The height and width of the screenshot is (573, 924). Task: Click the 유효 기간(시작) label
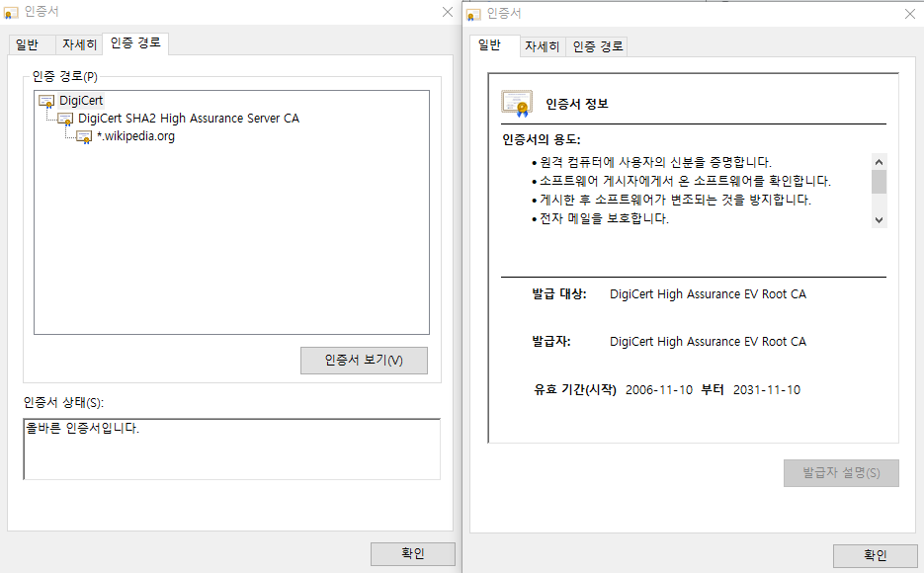pos(574,390)
